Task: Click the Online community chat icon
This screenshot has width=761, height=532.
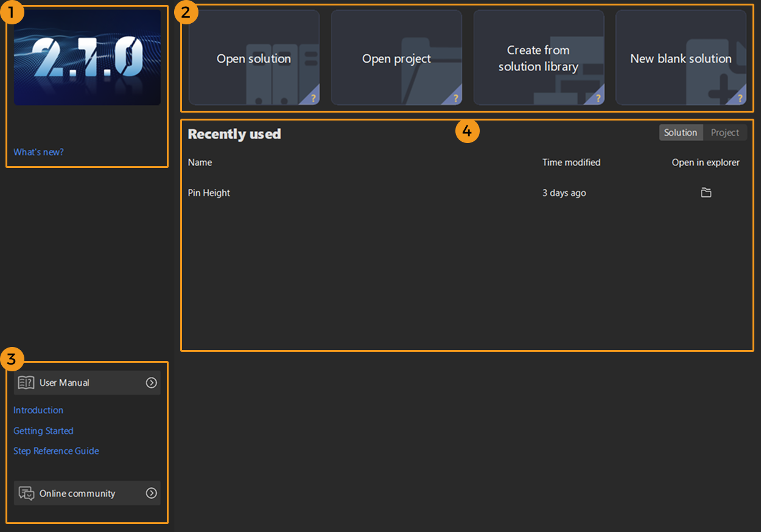Action: pos(26,494)
